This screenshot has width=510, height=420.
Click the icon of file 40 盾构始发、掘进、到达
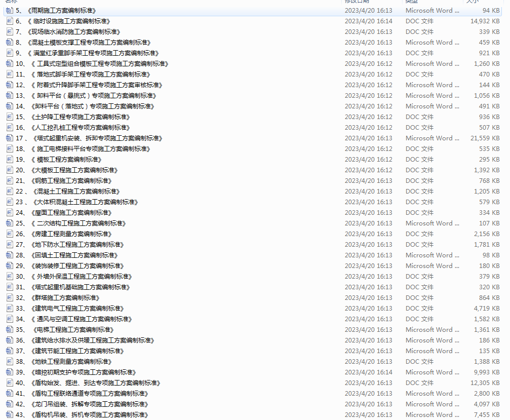click(10, 383)
